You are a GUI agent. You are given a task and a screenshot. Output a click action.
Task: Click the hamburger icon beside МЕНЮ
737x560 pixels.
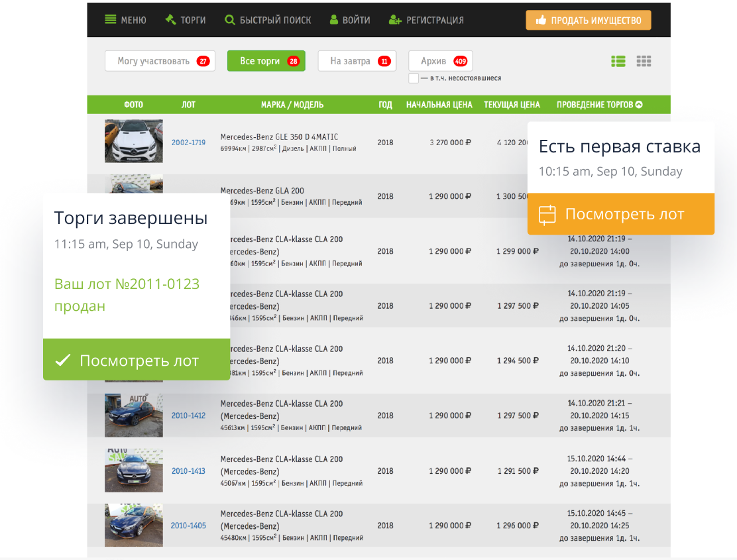[111, 19]
